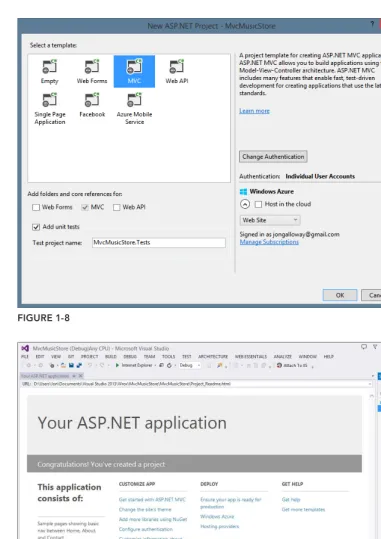
Task: Open the BUILD menu
Action: pos(111,357)
